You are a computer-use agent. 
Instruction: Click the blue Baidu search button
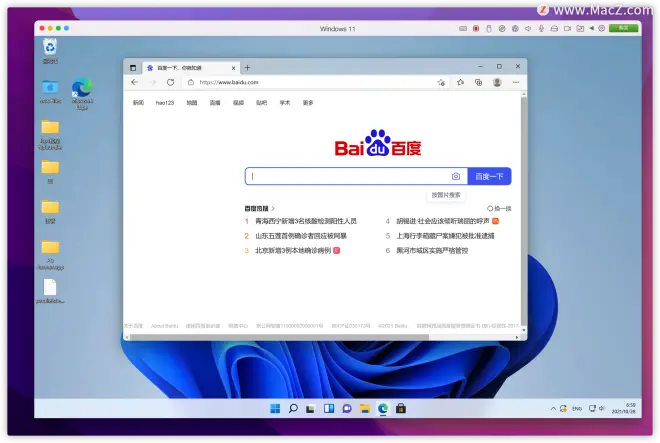click(489, 176)
